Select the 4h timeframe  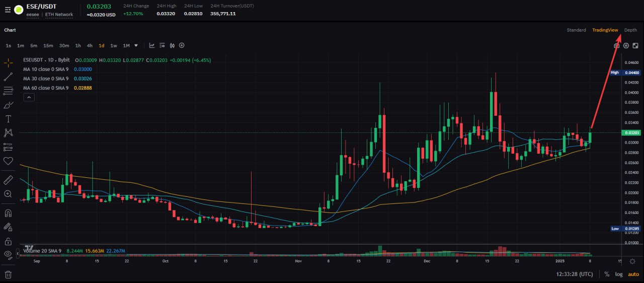click(90, 45)
